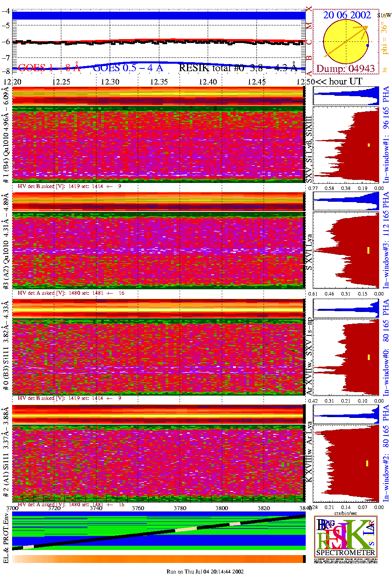Click the 12.35 hour tick label
Viewport: 392px width, 577px height.
pos(159,82)
